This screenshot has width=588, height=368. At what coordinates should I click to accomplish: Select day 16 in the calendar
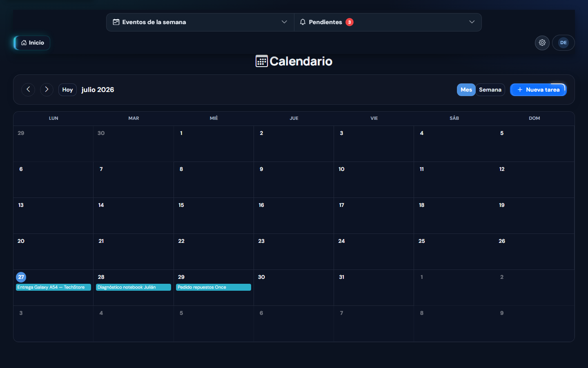[x=261, y=205]
